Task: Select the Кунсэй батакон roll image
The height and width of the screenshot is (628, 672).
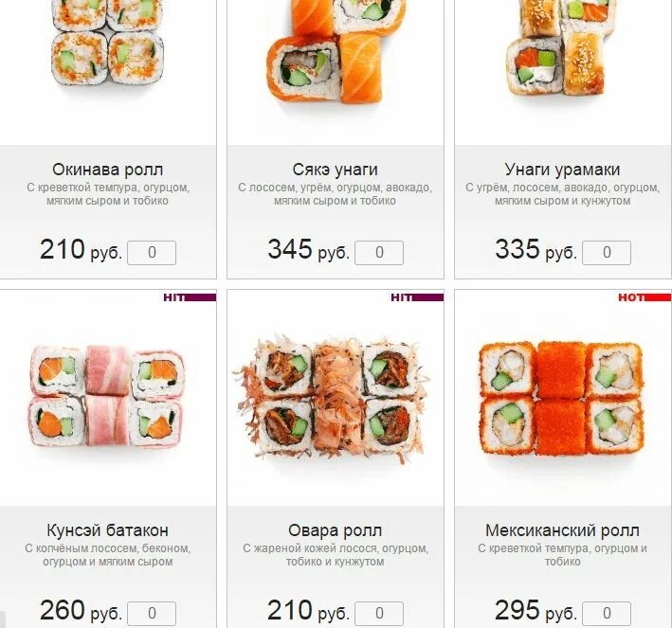Action: (x=107, y=396)
